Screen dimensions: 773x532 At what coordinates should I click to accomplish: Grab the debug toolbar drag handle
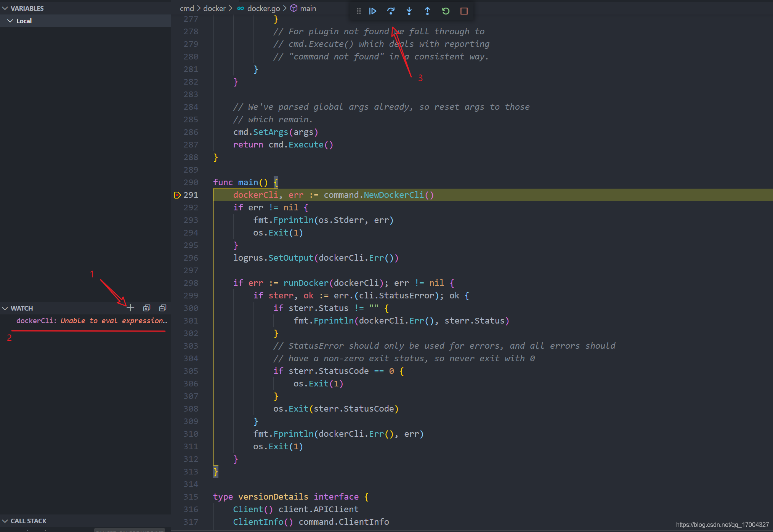(x=359, y=11)
